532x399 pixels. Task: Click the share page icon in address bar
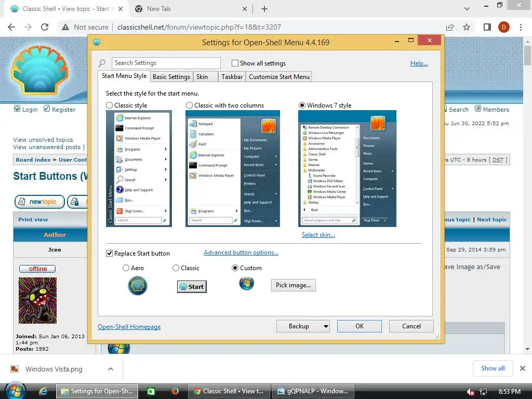click(x=450, y=27)
